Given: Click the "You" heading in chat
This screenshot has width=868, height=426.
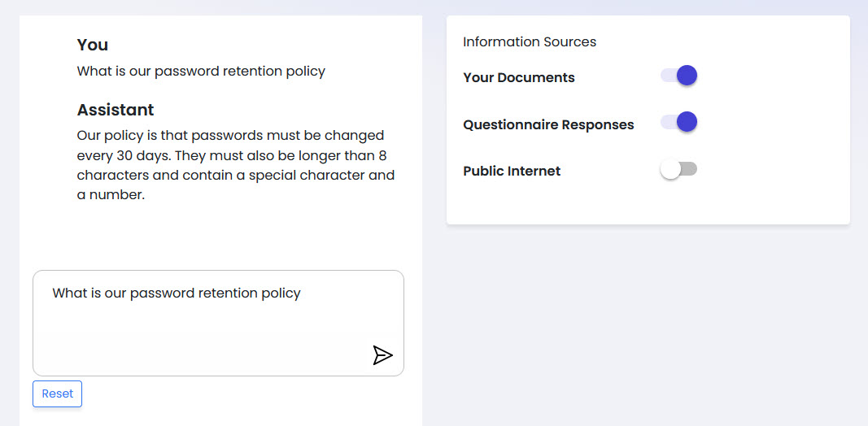Looking at the screenshot, I should click(92, 45).
